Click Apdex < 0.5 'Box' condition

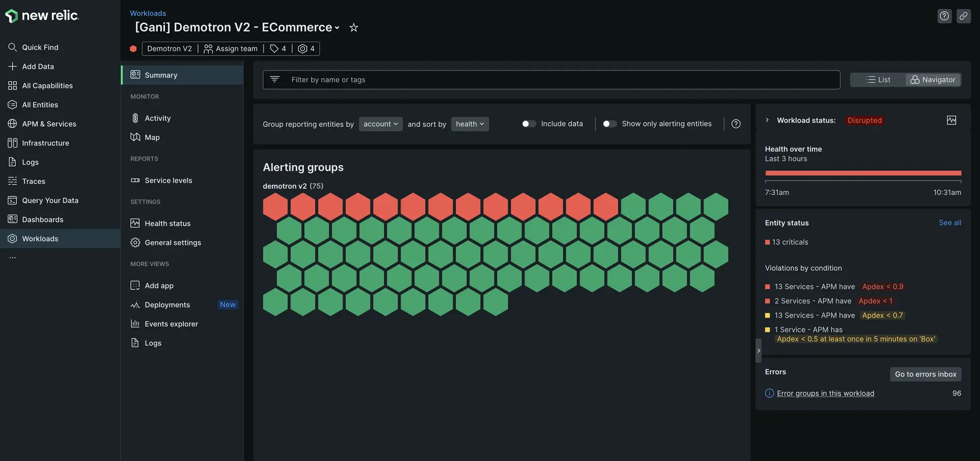(856, 339)
